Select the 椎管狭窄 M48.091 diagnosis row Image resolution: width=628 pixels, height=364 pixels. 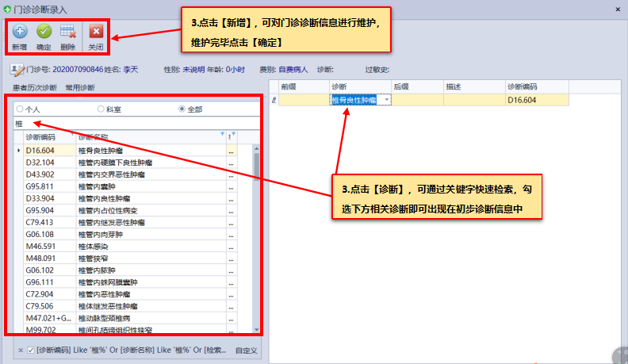pos(127,258)
